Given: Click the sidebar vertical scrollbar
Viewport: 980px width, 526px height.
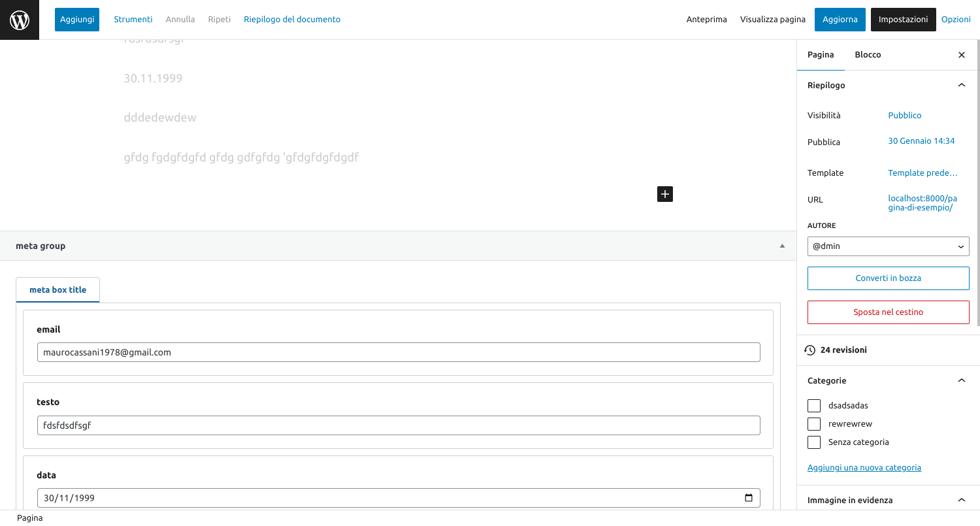Looking at the screenshot, I should tap(977, 183).
